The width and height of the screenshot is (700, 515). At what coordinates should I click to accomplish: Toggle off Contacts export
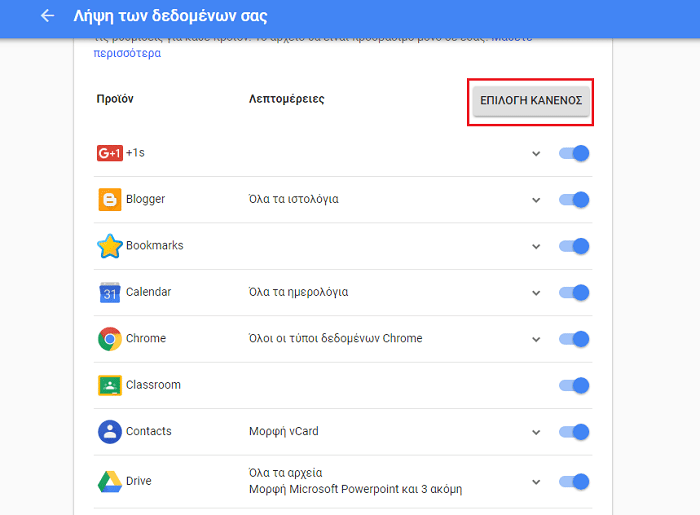pyautogui.click(x=574, y=432)
